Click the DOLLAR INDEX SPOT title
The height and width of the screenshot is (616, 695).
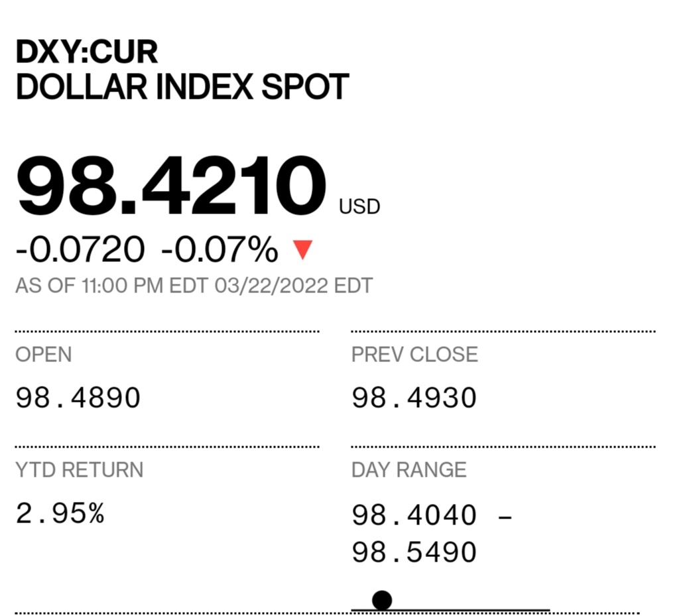(182, 87)
